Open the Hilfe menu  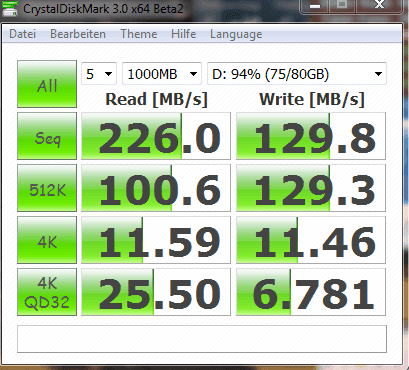183,34
